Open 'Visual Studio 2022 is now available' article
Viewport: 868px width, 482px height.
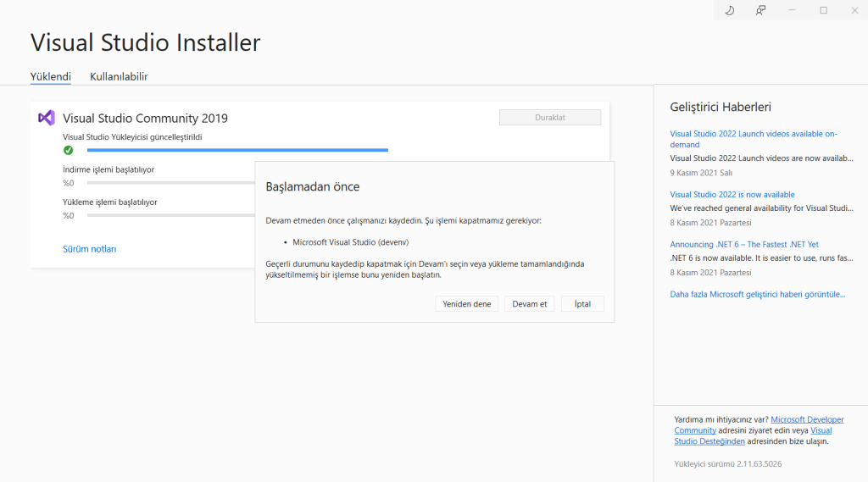point(732,195)
